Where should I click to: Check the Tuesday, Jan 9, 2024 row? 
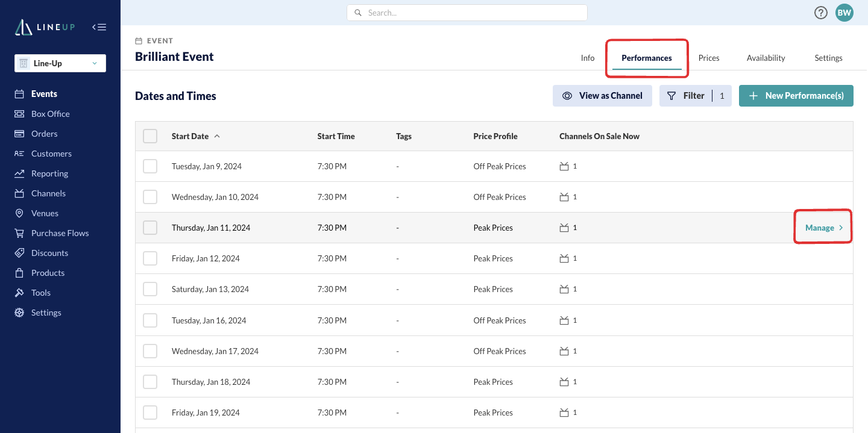(150, 166)
